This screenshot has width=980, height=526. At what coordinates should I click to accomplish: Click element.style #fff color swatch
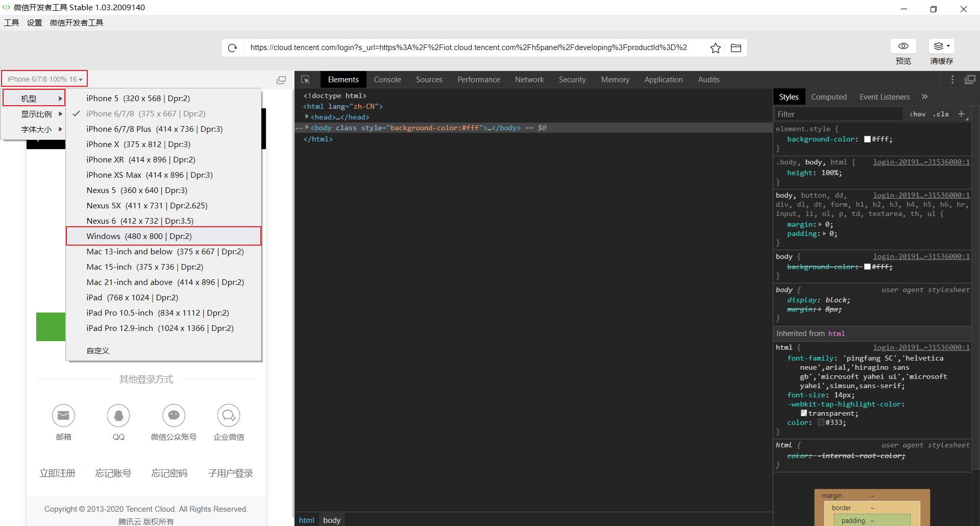867,139
